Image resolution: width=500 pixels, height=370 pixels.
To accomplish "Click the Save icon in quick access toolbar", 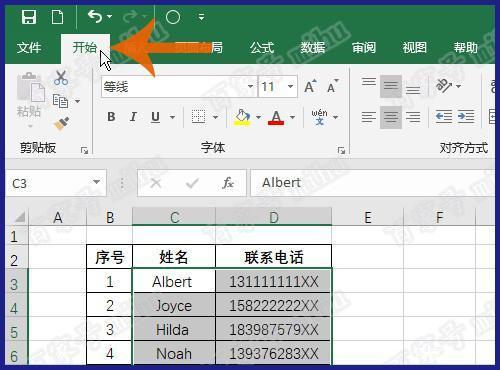I will (x=29, y=17).
